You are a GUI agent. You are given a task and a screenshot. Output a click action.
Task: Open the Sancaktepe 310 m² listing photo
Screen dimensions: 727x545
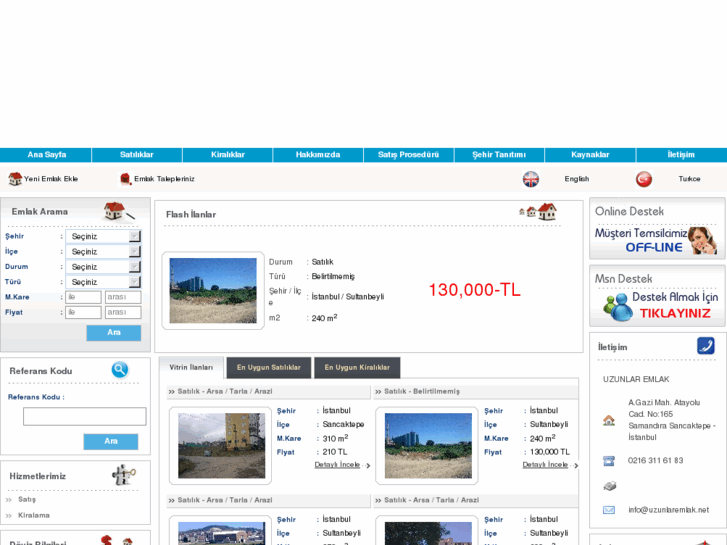222,446
